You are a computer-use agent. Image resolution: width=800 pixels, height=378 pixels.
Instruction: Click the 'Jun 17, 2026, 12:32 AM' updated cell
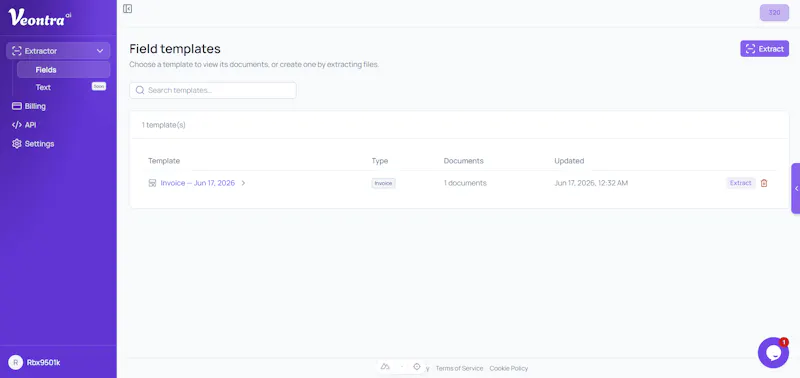point(591,183)
